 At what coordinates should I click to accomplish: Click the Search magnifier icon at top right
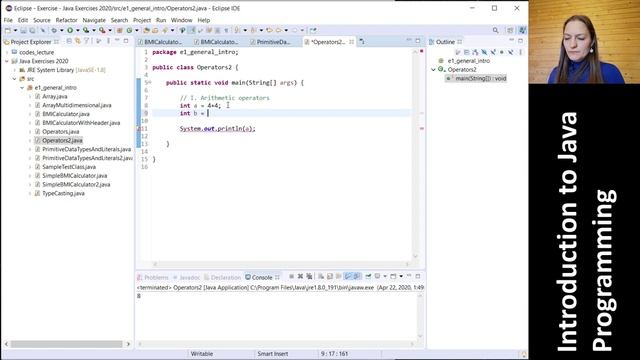coord(496,30)
